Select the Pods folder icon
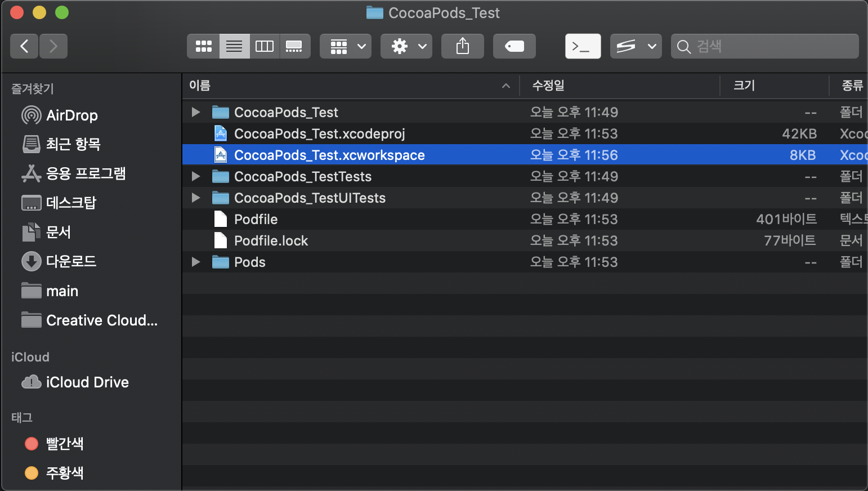Viewport: 868px width, 491px height. coord(221,262)
